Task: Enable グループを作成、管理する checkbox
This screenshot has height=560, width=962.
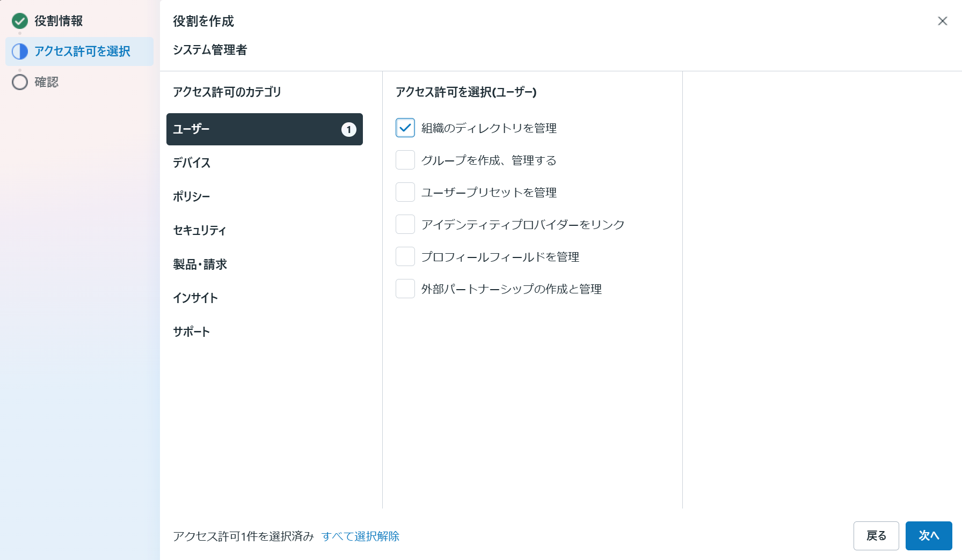Action: [x=405, y=160]
